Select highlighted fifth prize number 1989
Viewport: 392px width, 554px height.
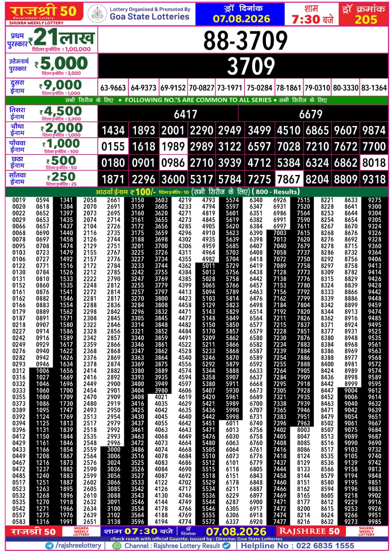click(173, 147)
